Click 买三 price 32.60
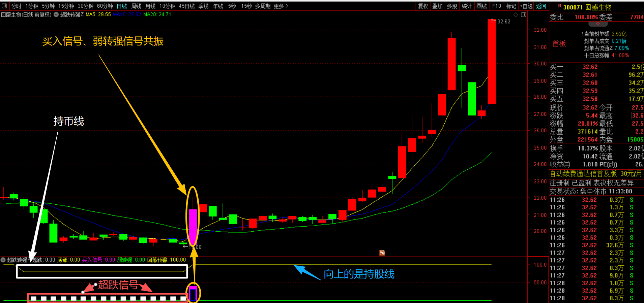The height and width of the screenshot is (303, 644). pyautogui.click(x=590, y=83)
